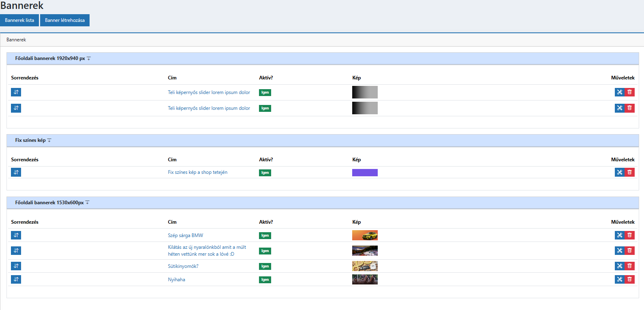Toggle Igen status of Fix színes kép banner

point(265,173)
